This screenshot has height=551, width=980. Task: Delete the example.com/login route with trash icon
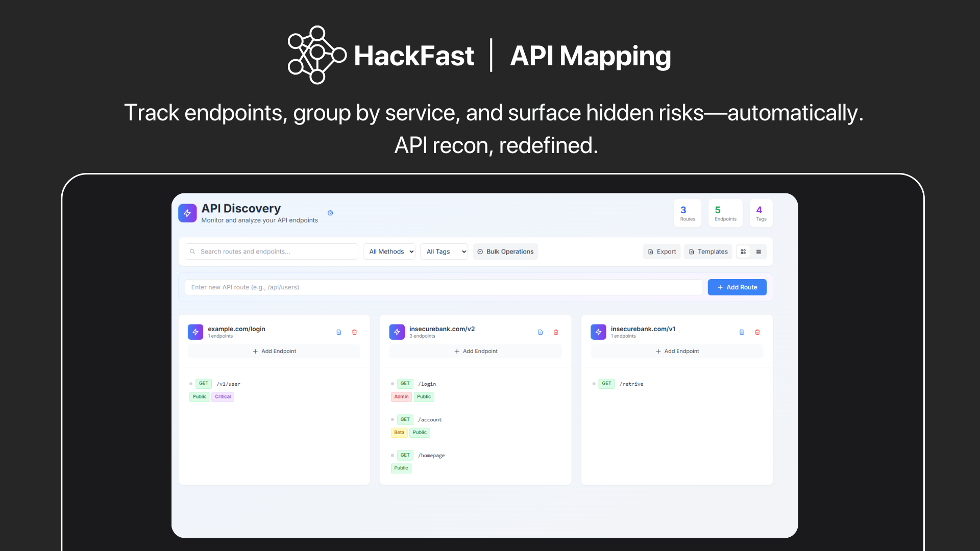(x=354, y=332)
